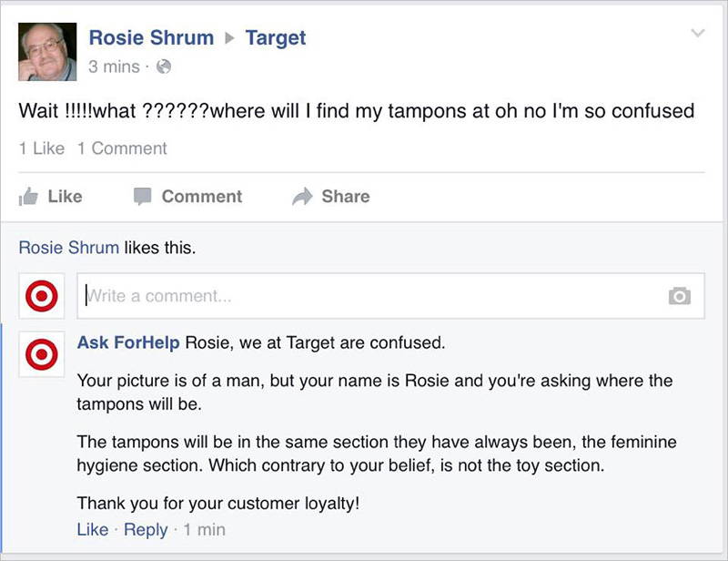Viewport: 728px width, 561px height.
Task: Click the Share arrow icon
Action: (303, 196)
